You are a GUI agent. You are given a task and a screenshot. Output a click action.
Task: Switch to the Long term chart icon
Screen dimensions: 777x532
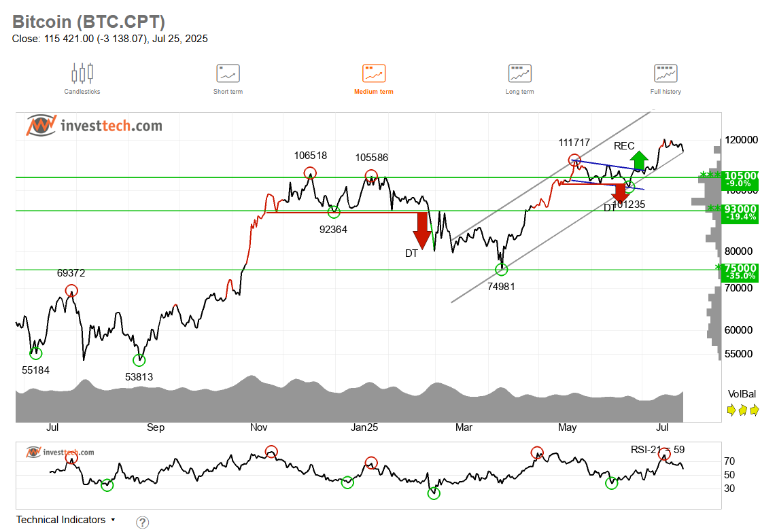pos(520,73)
